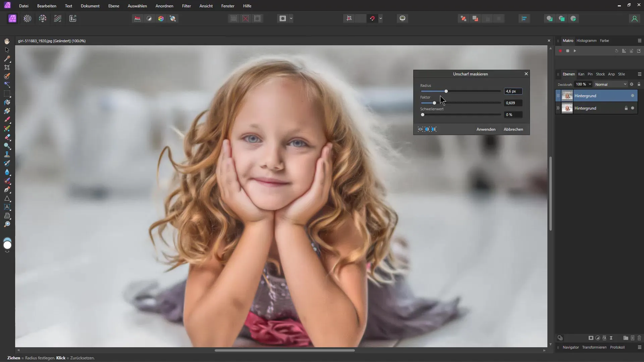
Task: Select the erase brush tool
Action: (x=7, y=137)
